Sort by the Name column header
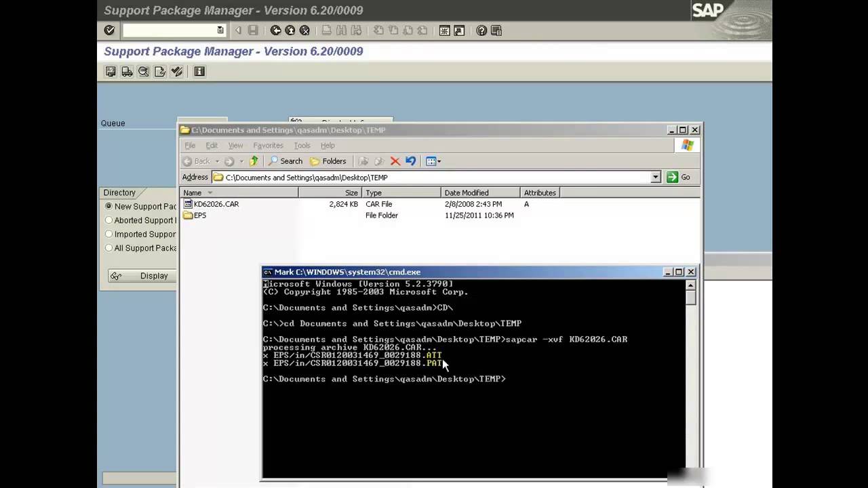The width and height of the screenshot is (868, 488). 239,192
